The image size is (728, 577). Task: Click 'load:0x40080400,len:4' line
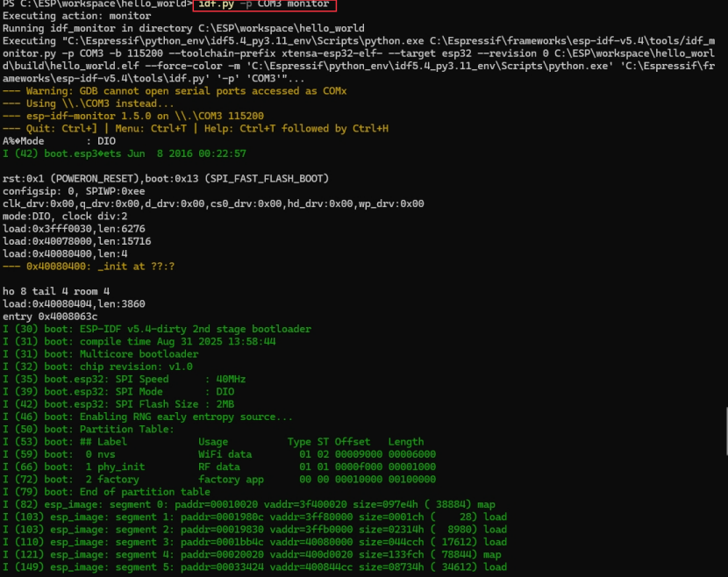point(65,254)
